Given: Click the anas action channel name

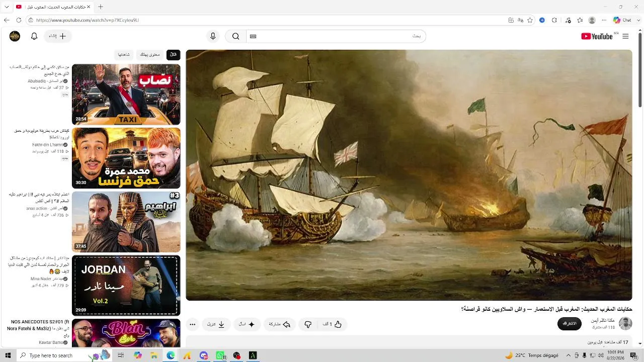Looking at the screenshot, I should coord(44,208).
